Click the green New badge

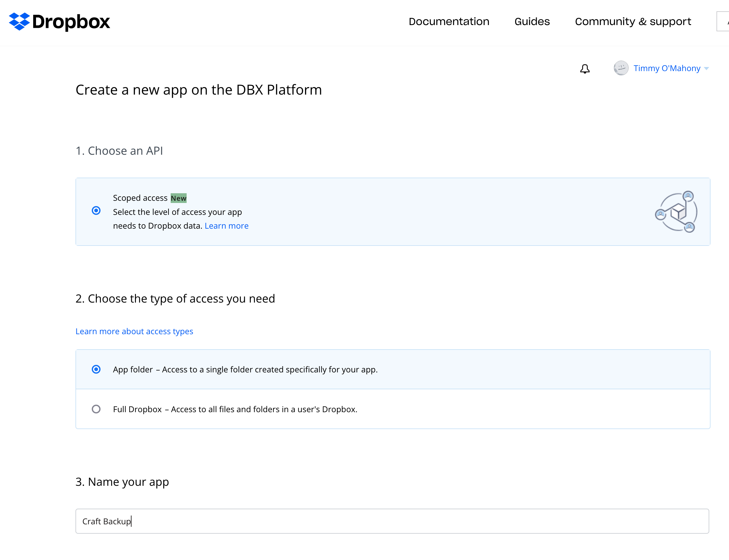tap(178, 198)
